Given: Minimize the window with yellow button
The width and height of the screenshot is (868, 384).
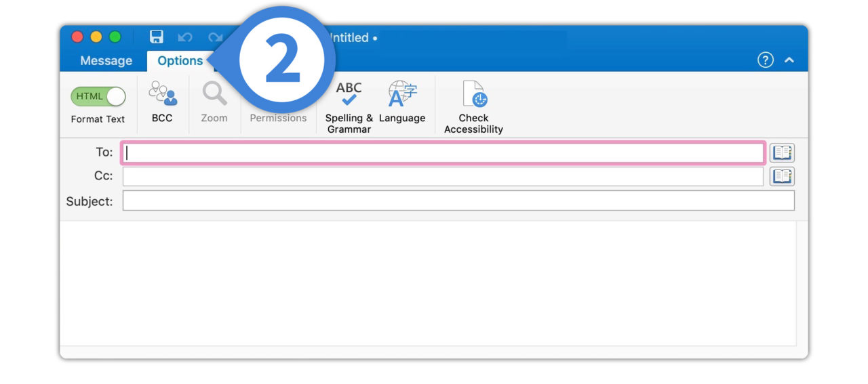Looking at the screenshot, I should pyautogui.click(x=96, y=37).
